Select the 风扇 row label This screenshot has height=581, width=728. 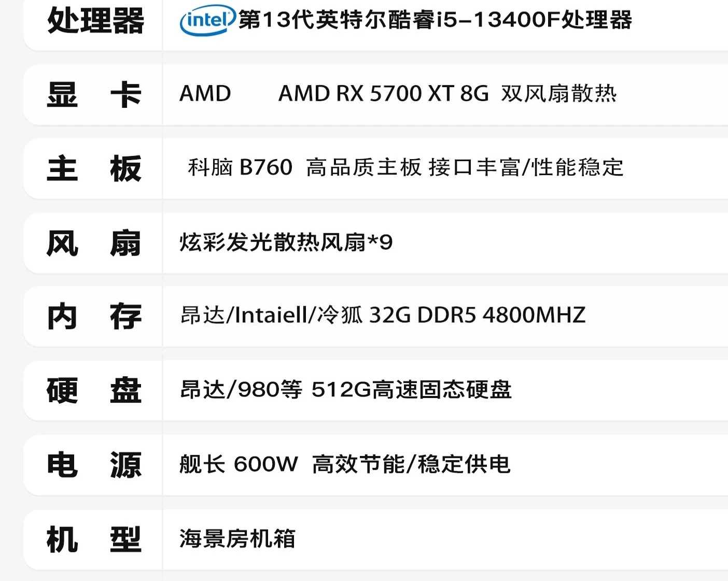click(x=94, y=243)
